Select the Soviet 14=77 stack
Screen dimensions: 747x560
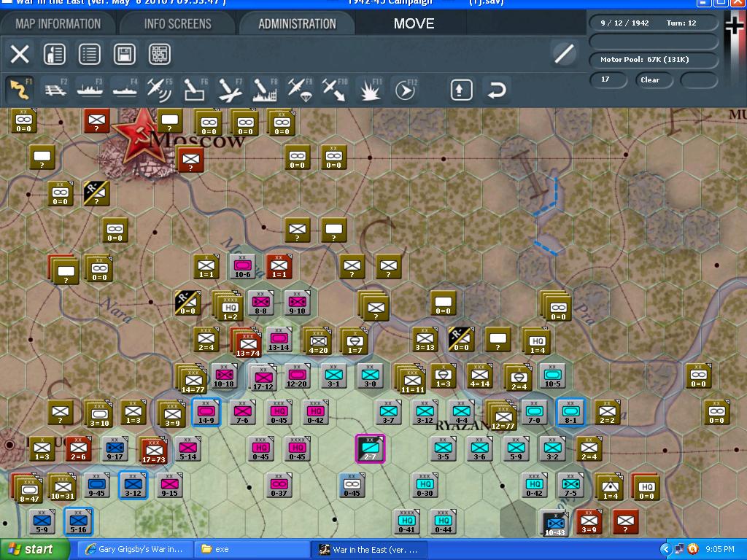pyautogui.click(x=192, y=379)
